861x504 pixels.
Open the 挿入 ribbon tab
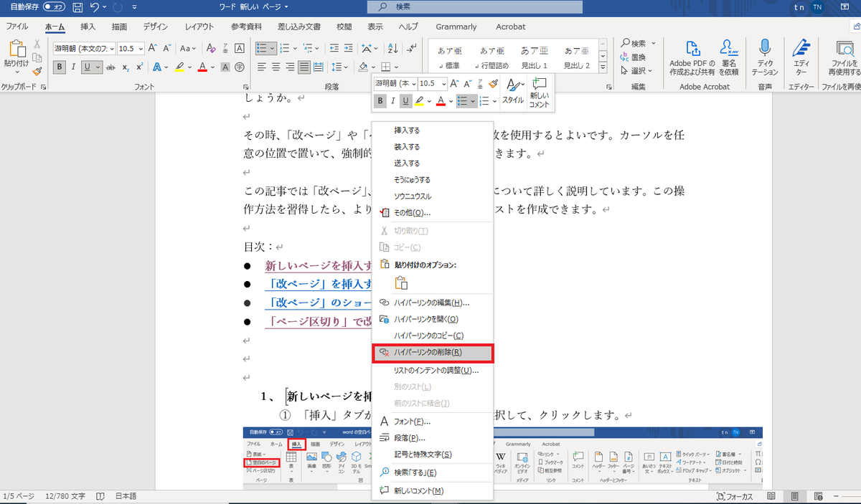tap(88, 27)
